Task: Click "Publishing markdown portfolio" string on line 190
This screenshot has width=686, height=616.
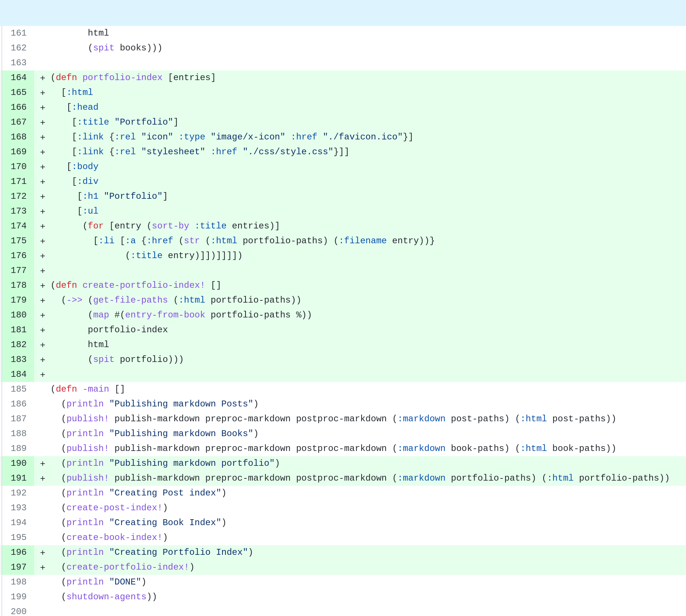Action: (192, 463)
